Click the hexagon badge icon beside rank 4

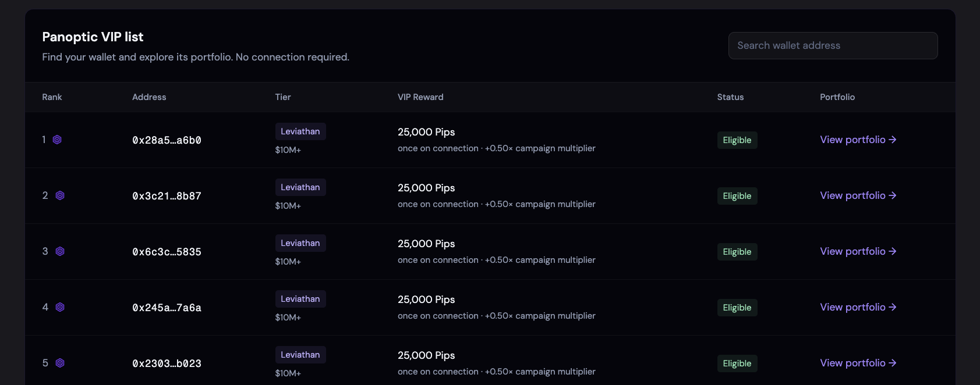coord(60,307)
